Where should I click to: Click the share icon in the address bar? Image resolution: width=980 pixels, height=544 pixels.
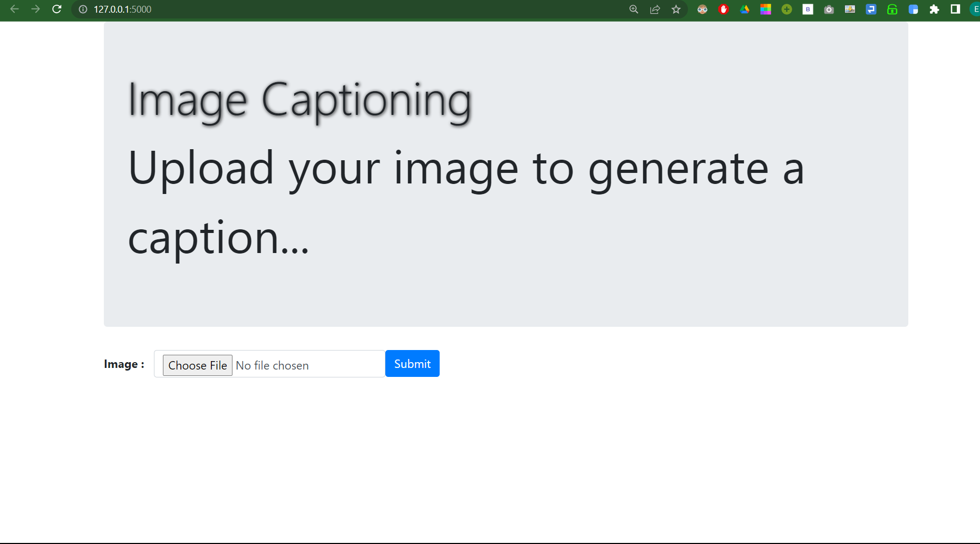(x=655, y=9)
